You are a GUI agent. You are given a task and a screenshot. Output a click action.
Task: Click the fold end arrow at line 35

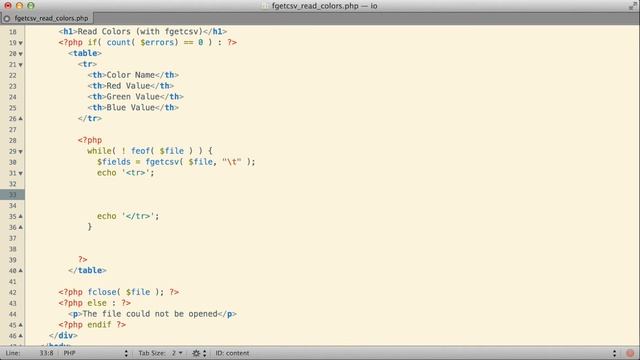pos(20,216)
